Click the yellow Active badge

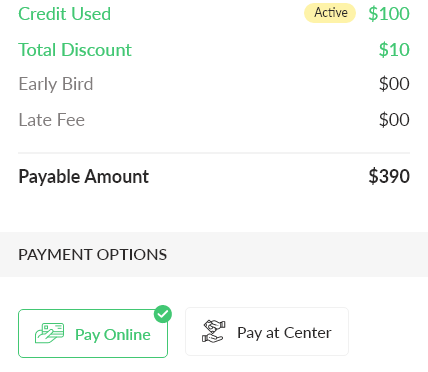pos(330,13)
